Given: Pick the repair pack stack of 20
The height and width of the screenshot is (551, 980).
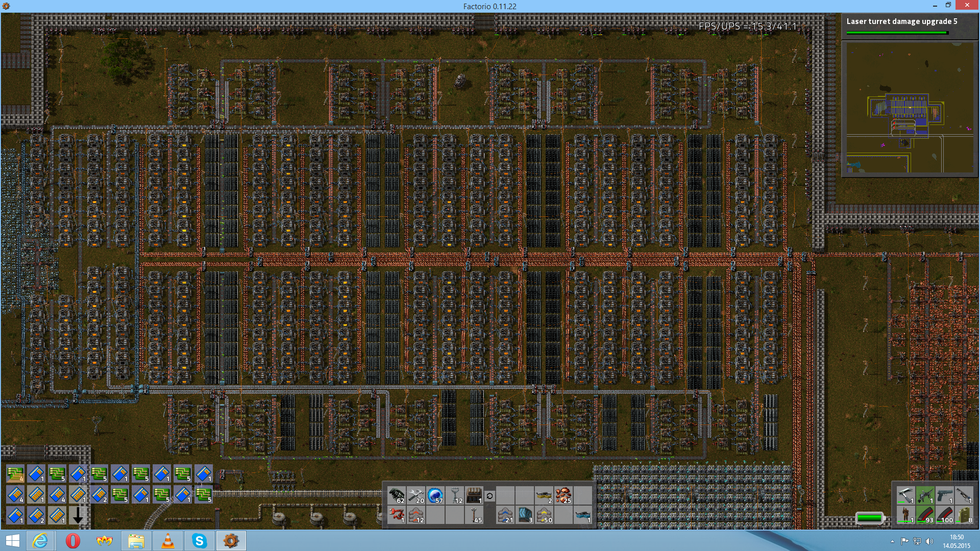Looking at the screenshot, I should tap(416, 495).
